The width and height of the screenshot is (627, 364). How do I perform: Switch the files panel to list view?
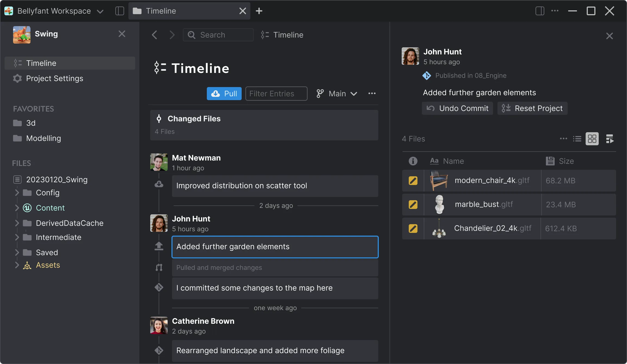(577, 139)
